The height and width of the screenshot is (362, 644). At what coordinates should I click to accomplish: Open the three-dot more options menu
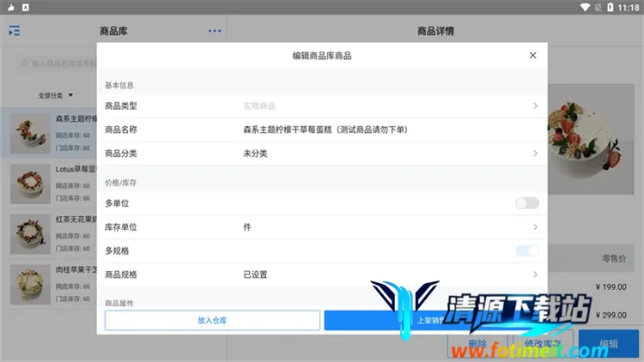tap(214, 32)
